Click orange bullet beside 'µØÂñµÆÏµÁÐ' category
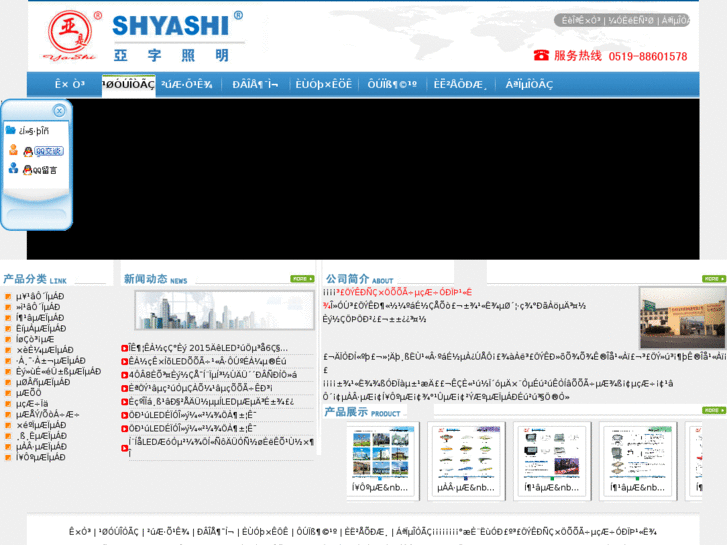Screen dimensions: 727x545 (8, 382)
